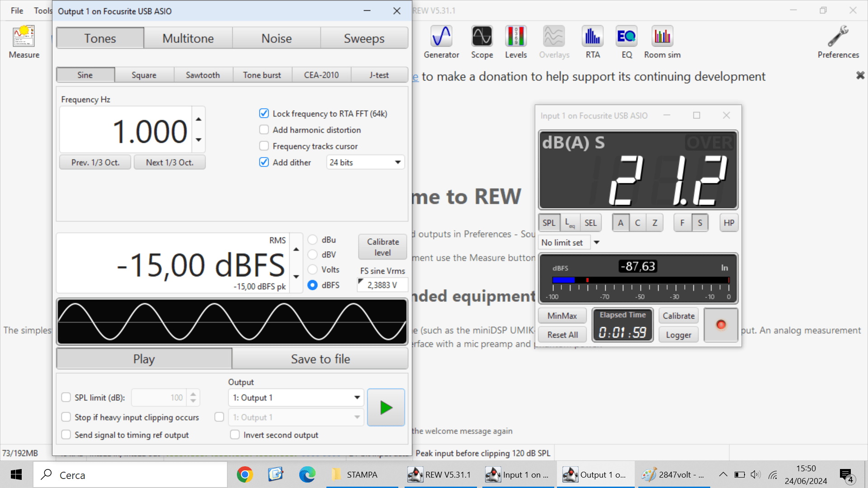Start generator with green play arrow button

point(386,408)
